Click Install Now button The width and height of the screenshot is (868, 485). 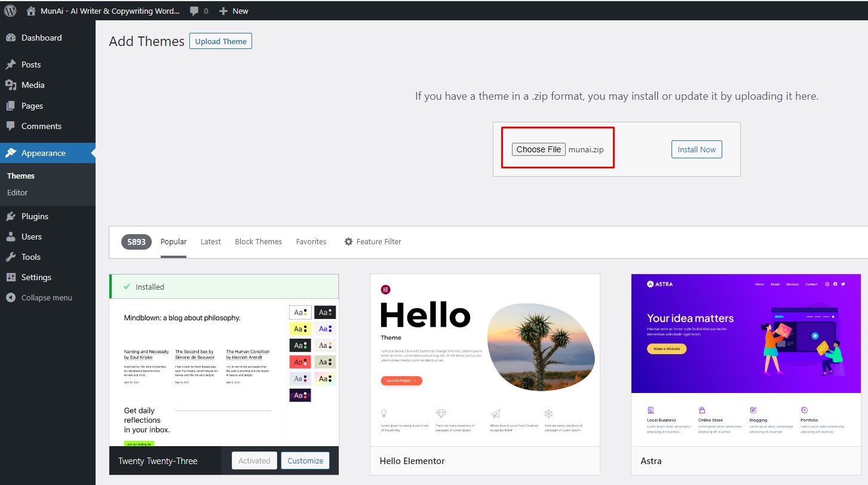point(697,149)
